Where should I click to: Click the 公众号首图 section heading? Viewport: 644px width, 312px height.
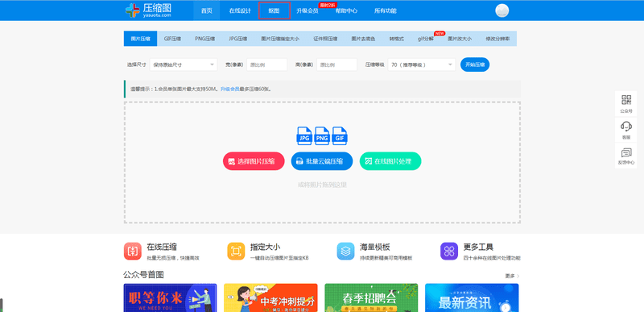(x=143, y=275)
